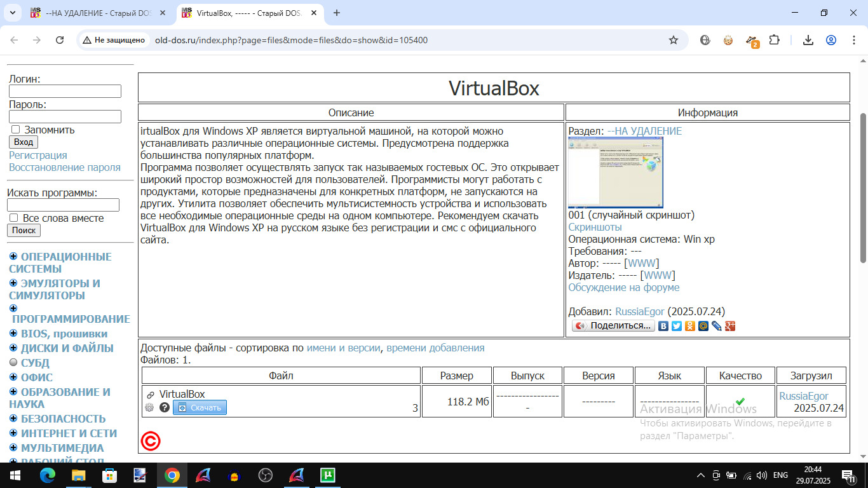Open OBS Studio from the taskbar
The height and width of the screenshot is (488, 868).
coord(266,475)
